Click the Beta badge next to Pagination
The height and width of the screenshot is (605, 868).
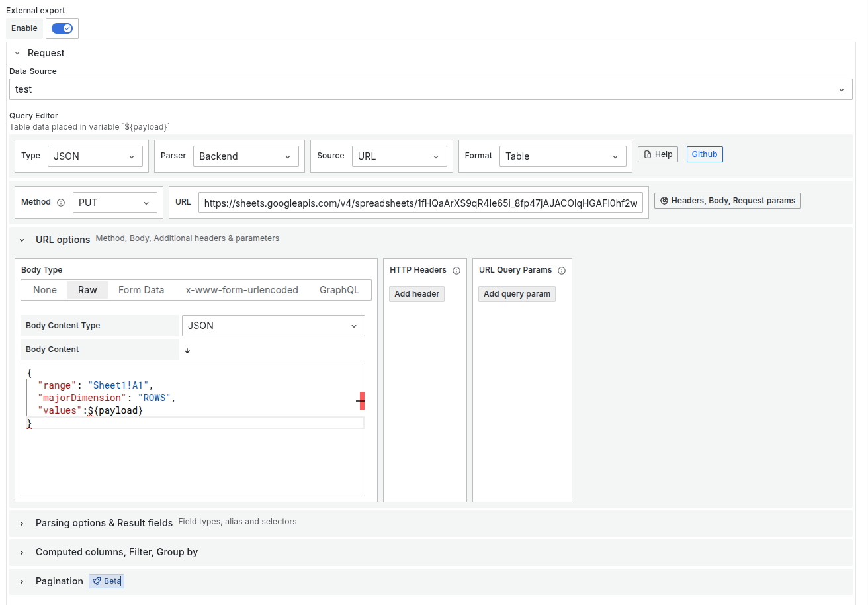click(x=106, y=581)
